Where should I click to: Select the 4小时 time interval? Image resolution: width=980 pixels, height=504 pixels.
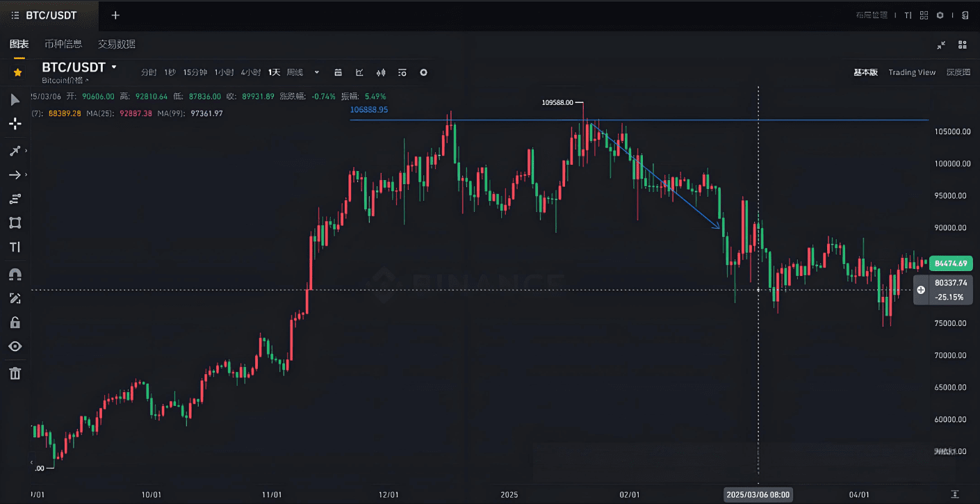point(250,72)
